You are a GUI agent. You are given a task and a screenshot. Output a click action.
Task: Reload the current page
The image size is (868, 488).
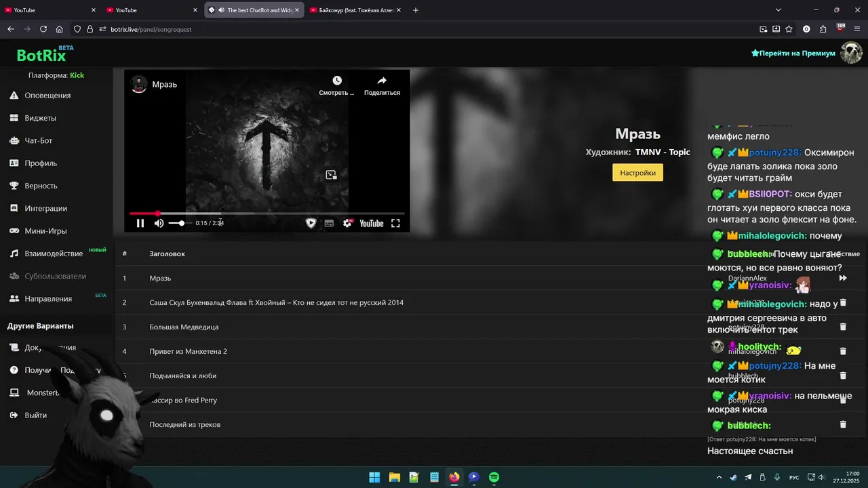click(43, 29)
